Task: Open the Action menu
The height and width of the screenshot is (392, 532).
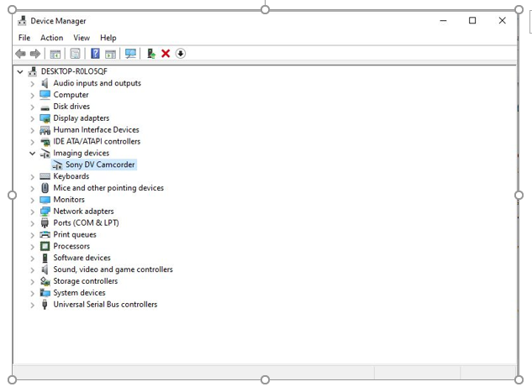Action: [x=52, y=38]
